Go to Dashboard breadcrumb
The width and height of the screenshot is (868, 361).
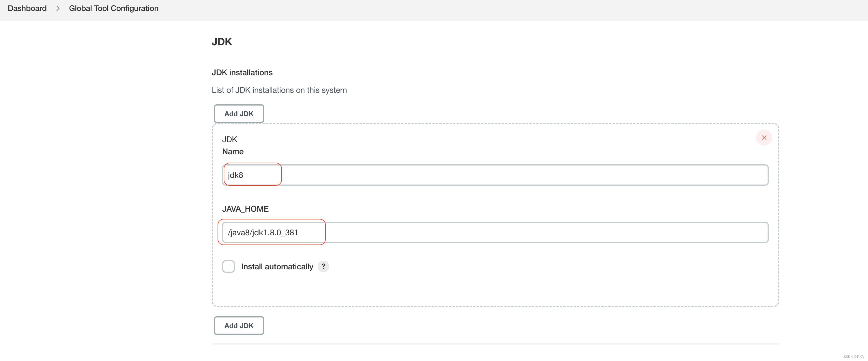pos(27,8)
